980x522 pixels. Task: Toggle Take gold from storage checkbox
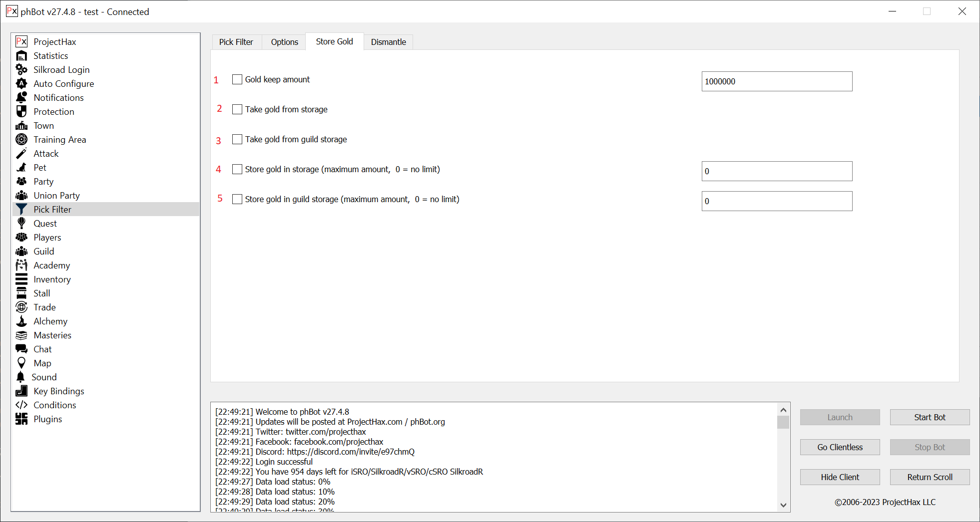[237, 109]
